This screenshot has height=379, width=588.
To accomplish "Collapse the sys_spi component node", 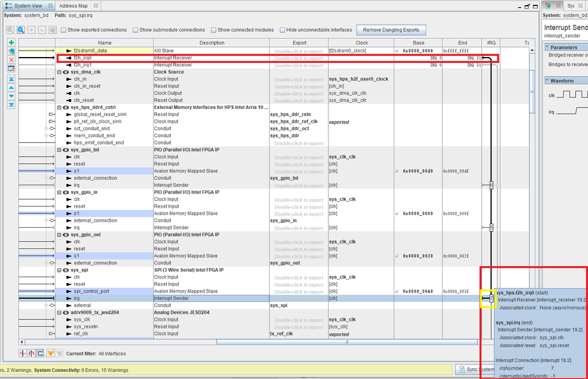I will coord(59,270).
